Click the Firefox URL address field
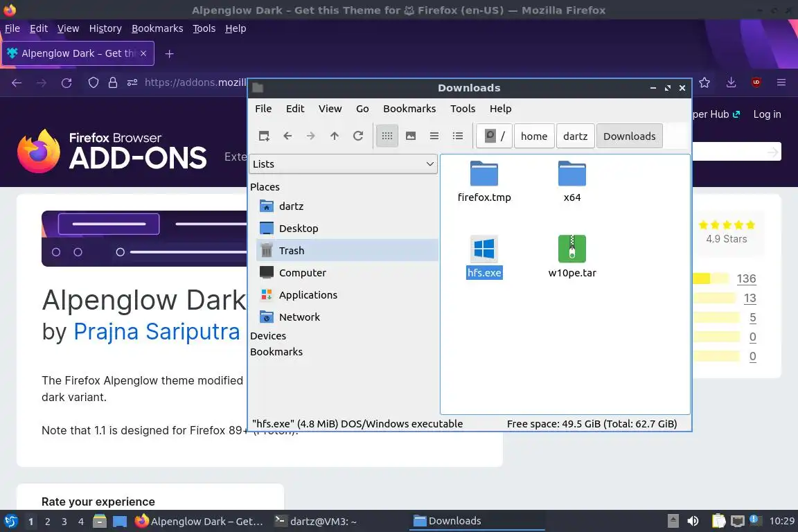 195,82
